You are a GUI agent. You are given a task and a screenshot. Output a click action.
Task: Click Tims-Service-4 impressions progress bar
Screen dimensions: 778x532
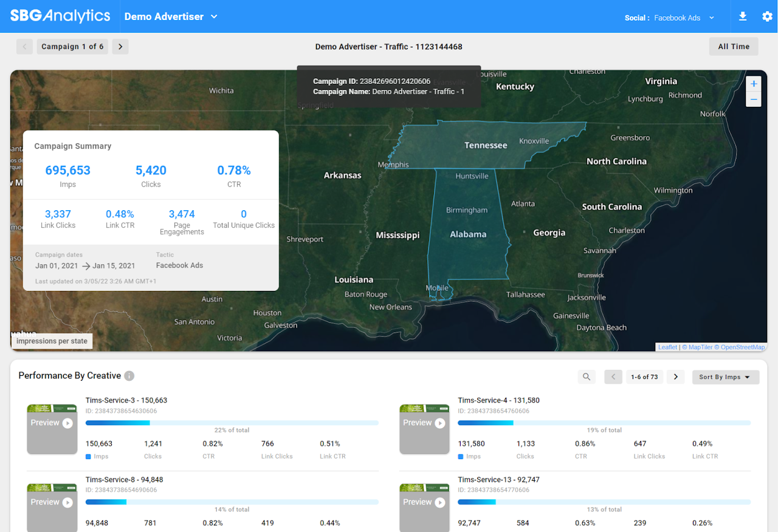(x=604, y=423)
